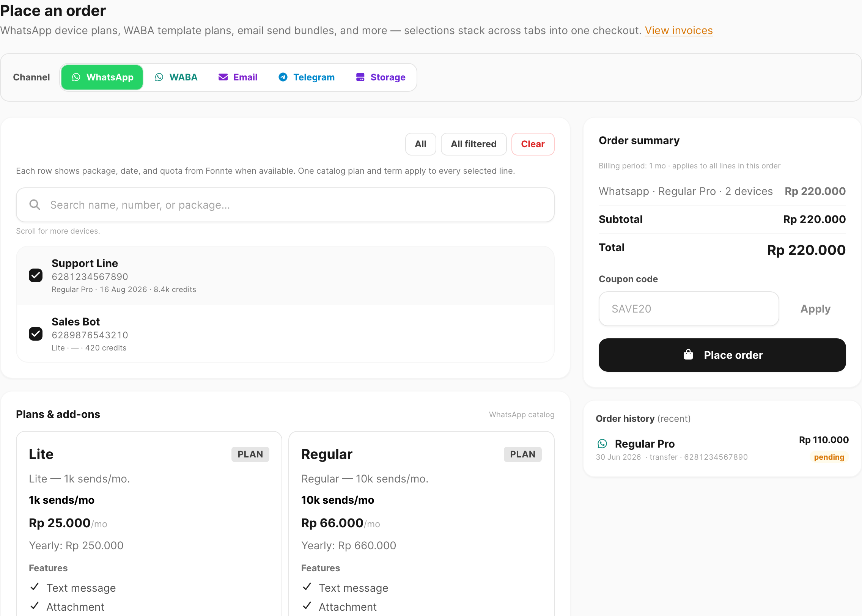
Task: Uncheck the Support Line device checkbox
Action: pos(36,275)
